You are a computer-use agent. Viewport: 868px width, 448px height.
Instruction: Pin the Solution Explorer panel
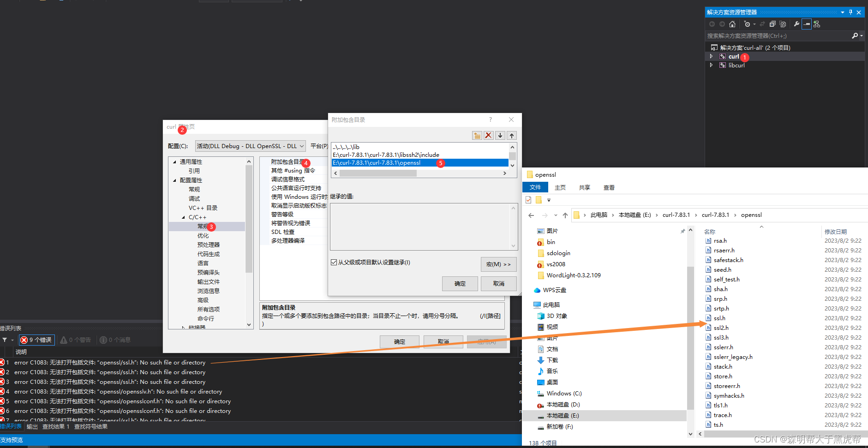(851, 12)
